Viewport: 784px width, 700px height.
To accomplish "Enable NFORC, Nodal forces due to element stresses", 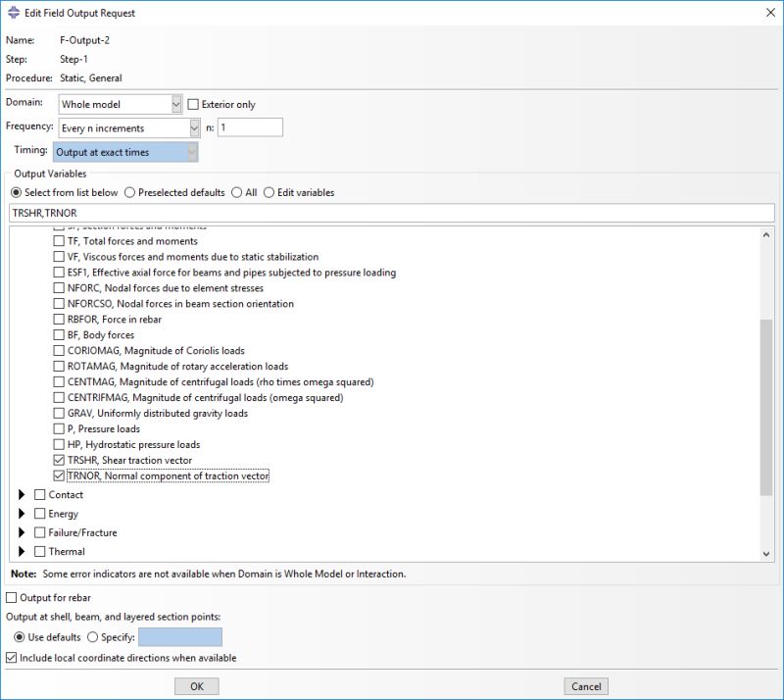I will pyautogui.click(x=57, y=287).
